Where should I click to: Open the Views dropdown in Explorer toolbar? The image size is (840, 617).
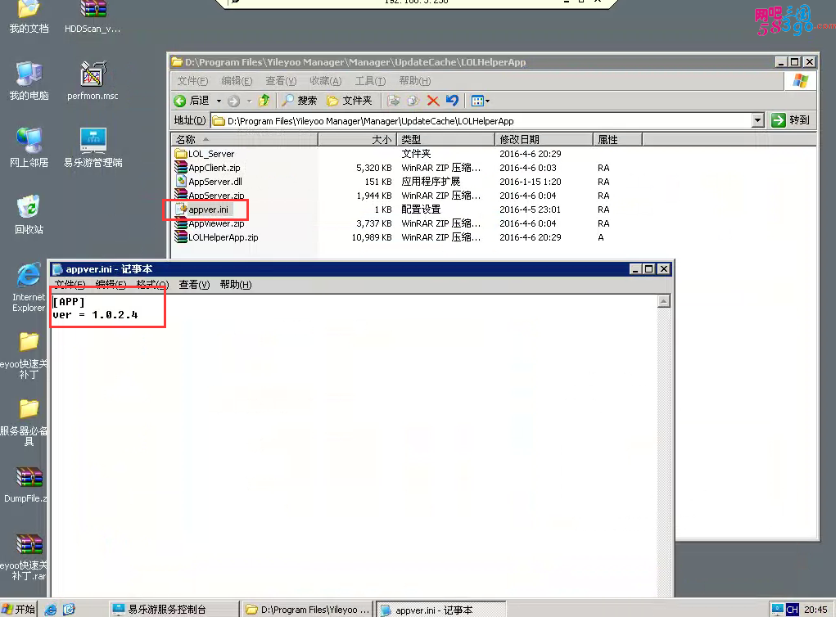[x=480, y=101]
